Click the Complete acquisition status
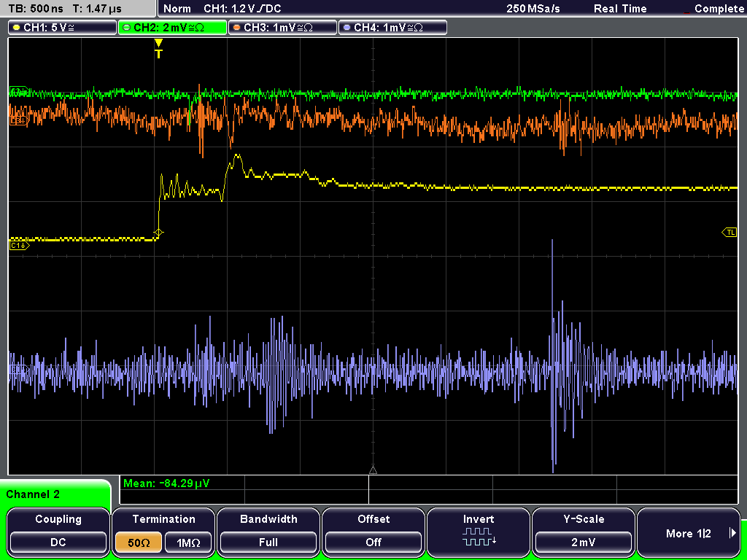Screen dimensions: 747x560 [x=719, y=9]
